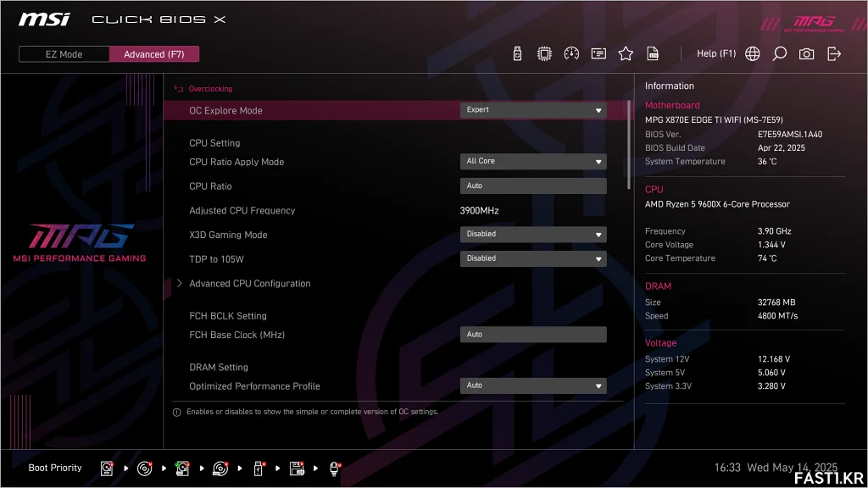Expand Advanced CPU Configuration submenu

coord(250,283)
